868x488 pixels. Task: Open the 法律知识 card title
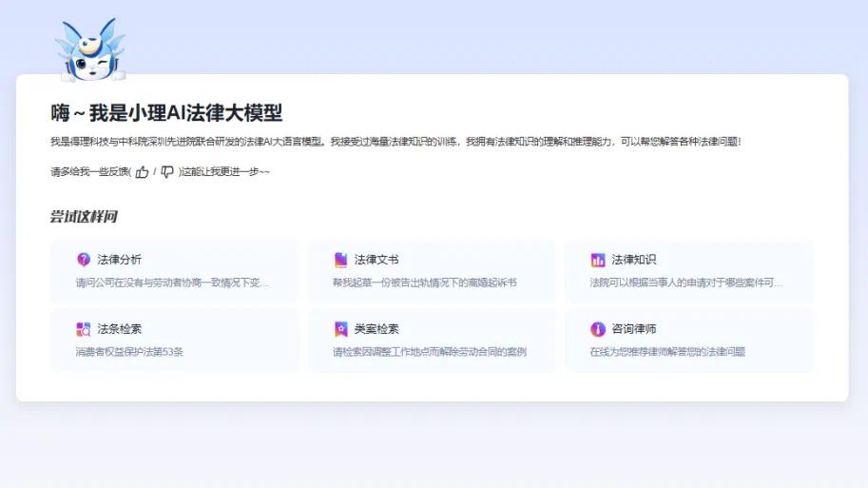pos(633,260)
